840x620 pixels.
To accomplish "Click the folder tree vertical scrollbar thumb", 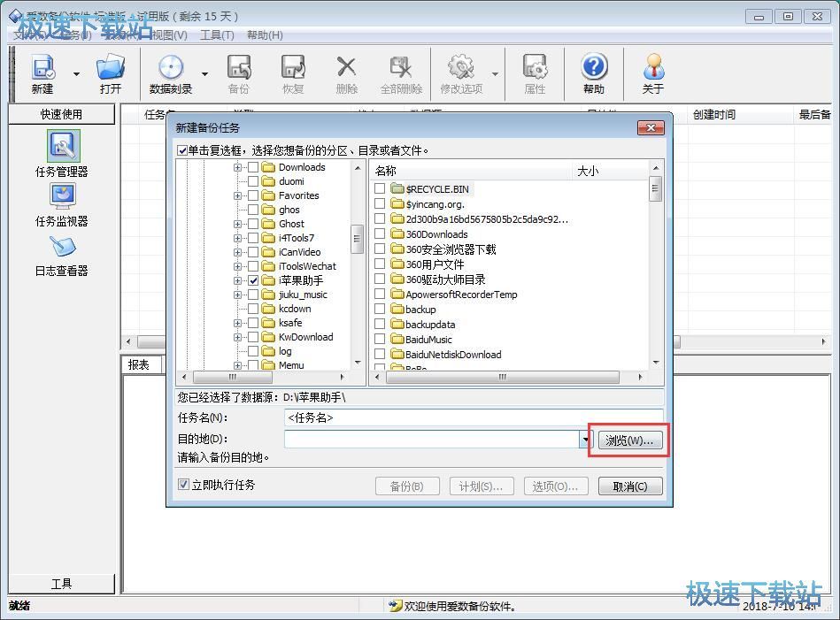I will point(357,240).
